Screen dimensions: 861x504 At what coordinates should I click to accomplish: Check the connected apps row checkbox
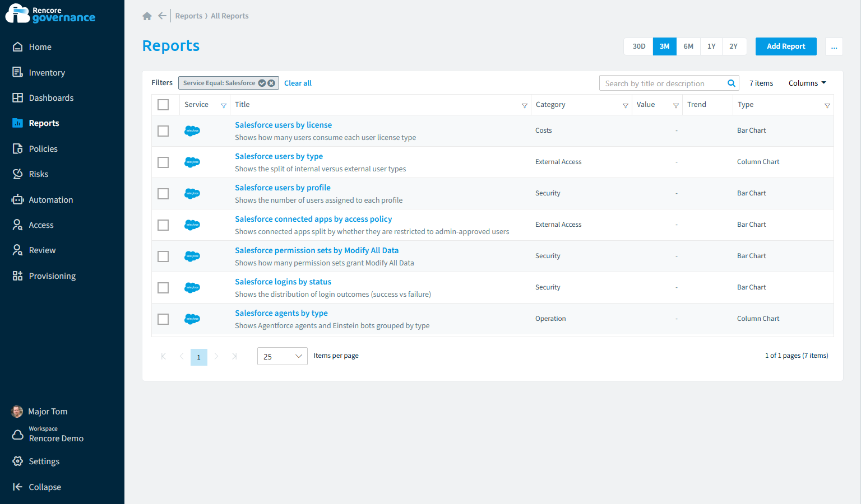tap(163, 225)
